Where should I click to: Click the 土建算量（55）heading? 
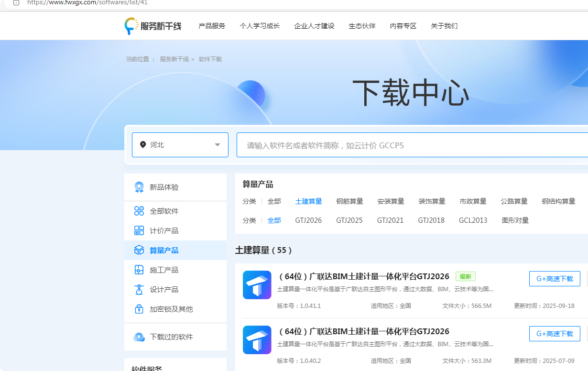[263, 250]
